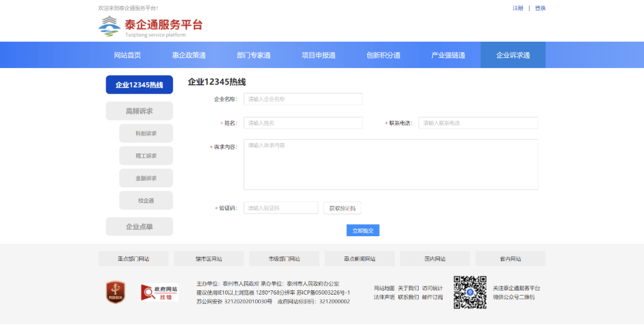This screenshot has height=325, width=644.
Task: Select the 科创诉求 sidebar item
Action: point(146,133)
